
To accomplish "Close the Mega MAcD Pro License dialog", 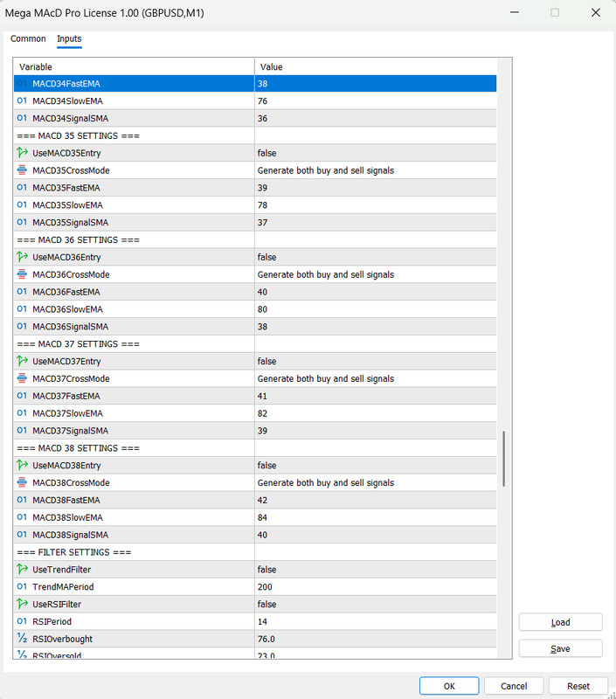I will point(596,12).
